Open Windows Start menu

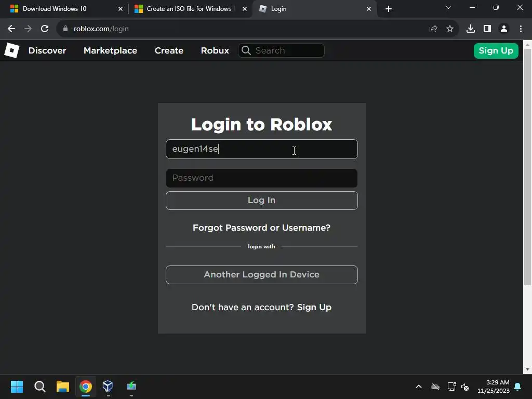[17, 387]
